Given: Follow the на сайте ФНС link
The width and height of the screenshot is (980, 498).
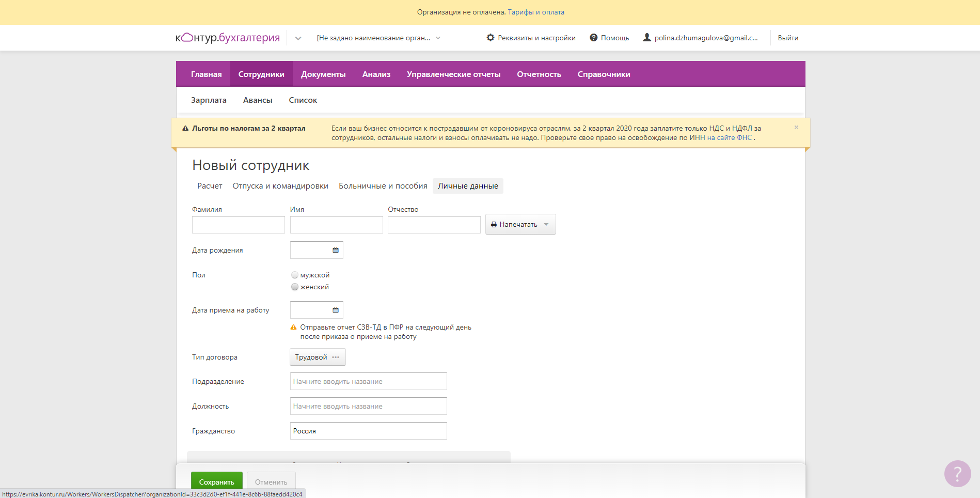Looking at the screenshot, I should 729,137.
